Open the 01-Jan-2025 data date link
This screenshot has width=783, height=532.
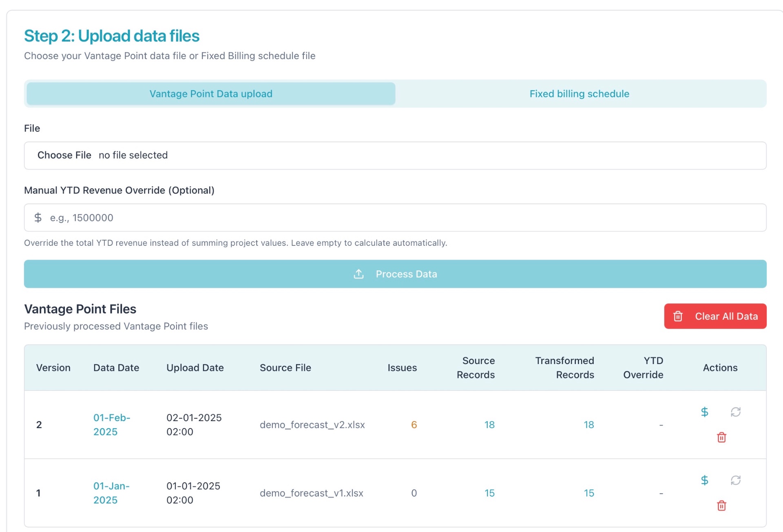click(x=111, y=493)
